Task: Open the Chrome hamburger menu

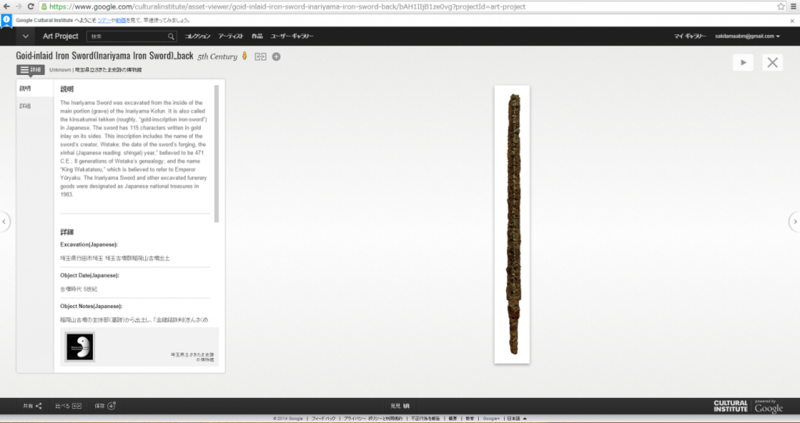Action: click(x=794, y=7)
